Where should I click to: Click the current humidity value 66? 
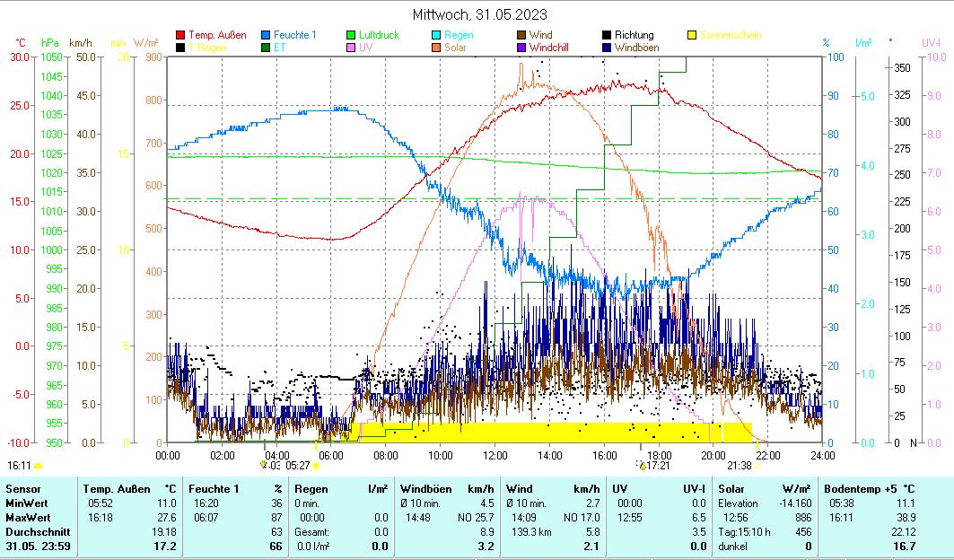276,546
